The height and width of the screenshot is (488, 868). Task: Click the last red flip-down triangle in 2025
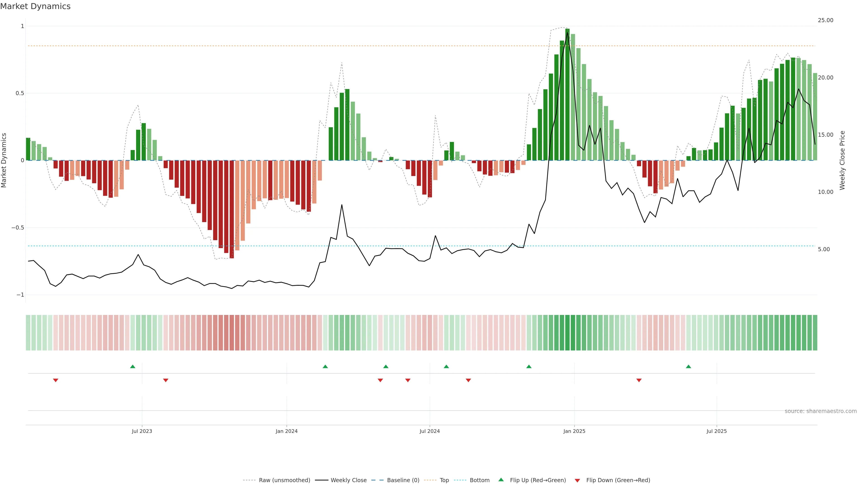click(x=639, y=380)
